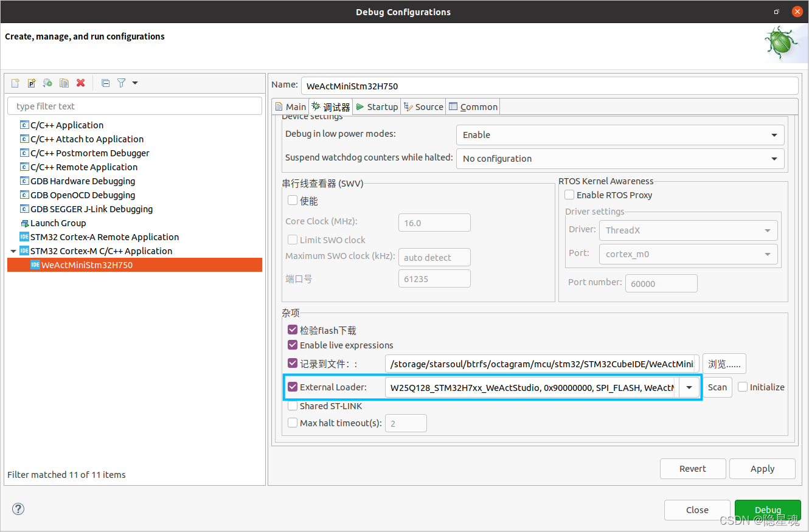The image size is (809, 532).
Task: Uncheck 检验flash下载 checkbox
Action: pyautogui.click(x=293, y=330)
